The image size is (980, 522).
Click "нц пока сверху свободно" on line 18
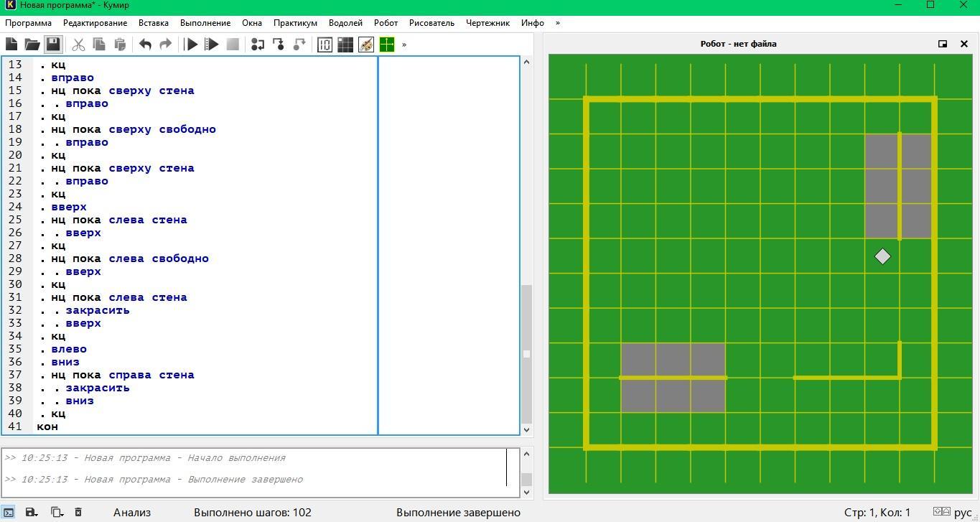coord(134,129)
